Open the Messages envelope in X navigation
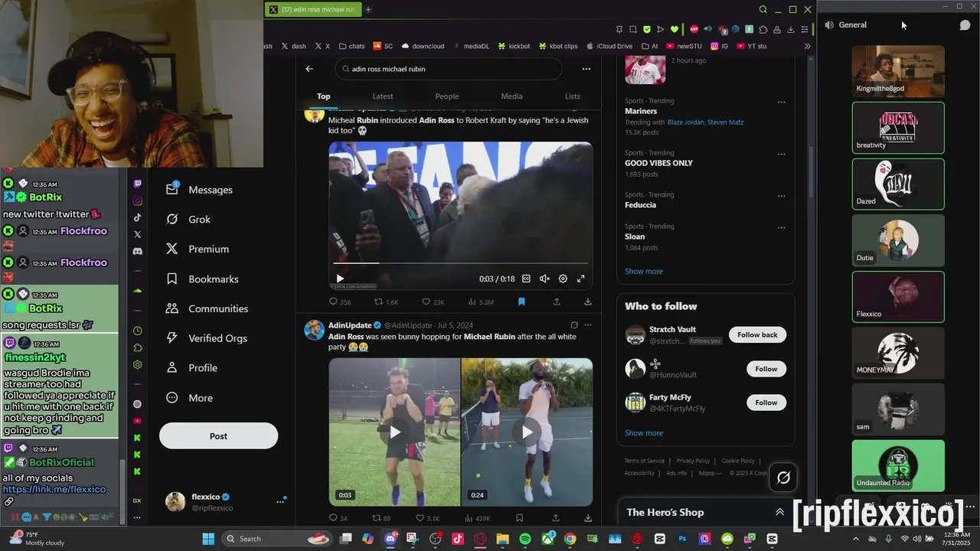 [172, 189]
